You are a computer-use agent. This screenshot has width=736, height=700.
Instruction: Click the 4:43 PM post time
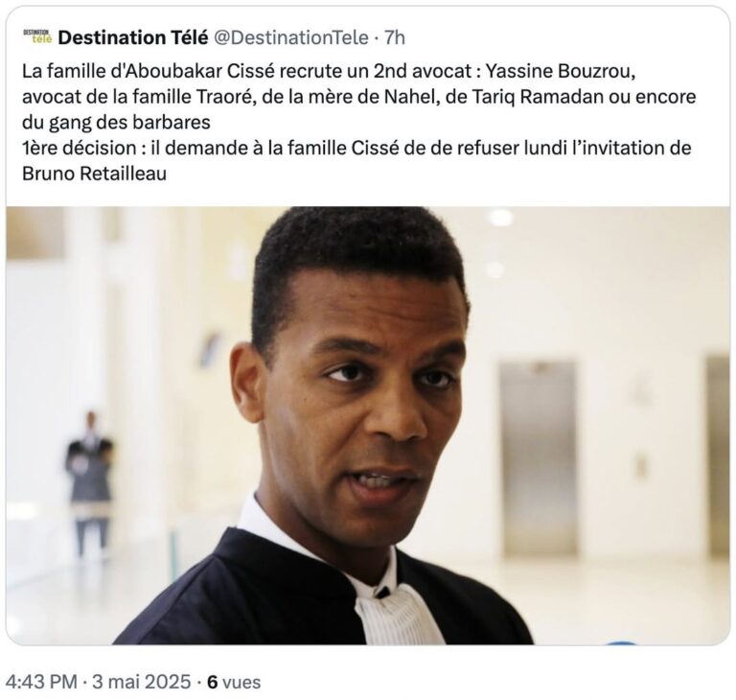pyautogui.click(x=41, y=682)
